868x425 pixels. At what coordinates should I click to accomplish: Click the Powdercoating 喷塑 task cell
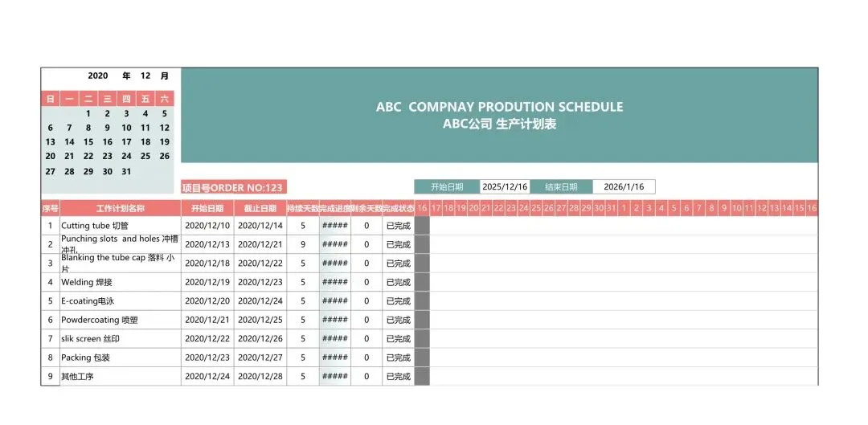(120, 320)
